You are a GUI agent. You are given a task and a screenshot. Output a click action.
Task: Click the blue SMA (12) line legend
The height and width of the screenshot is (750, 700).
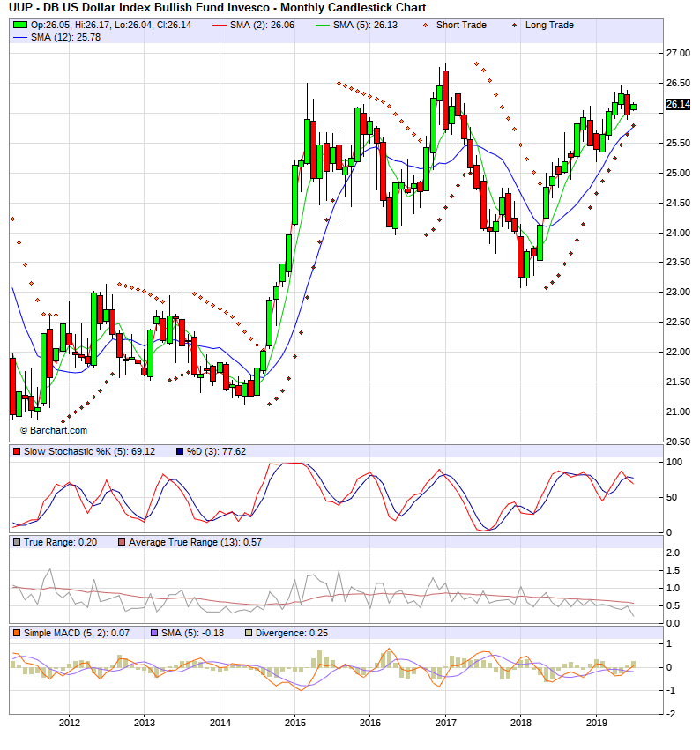pyautogui.click(x=20, y=37)
